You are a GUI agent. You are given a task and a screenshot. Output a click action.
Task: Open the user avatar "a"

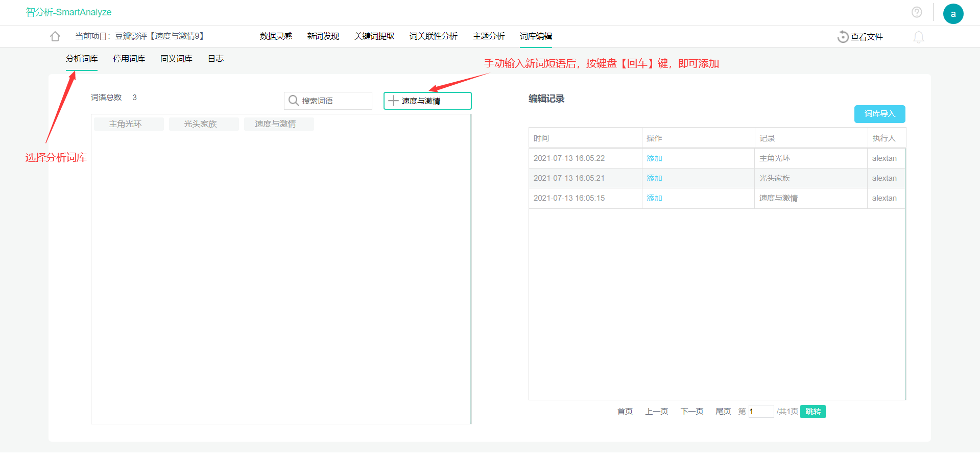[953, 14]
